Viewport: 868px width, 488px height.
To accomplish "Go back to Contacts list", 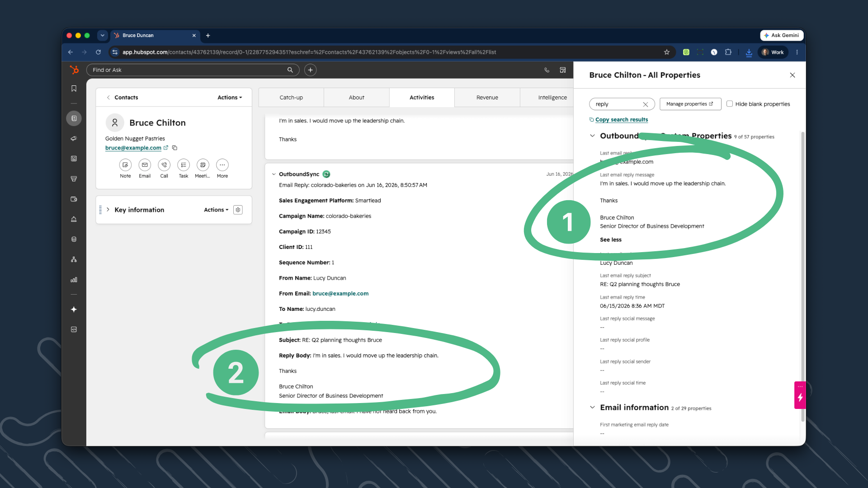I will point(122,98).
